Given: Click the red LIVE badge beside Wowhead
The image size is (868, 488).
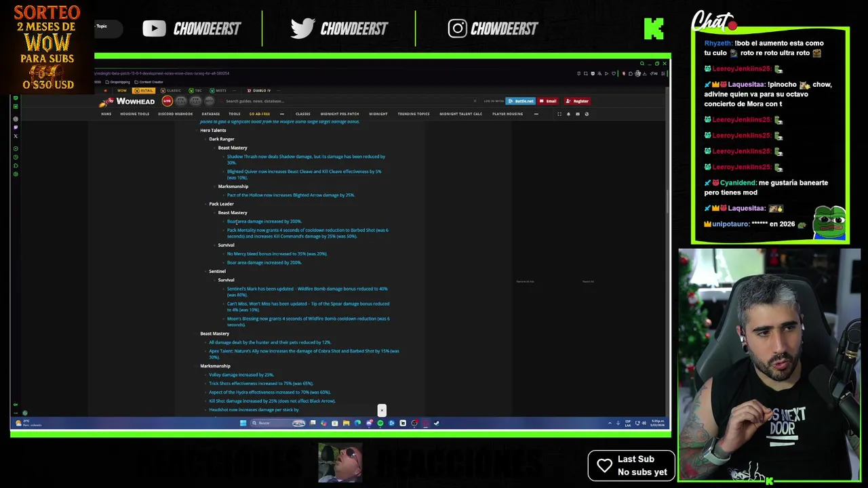Looking at the screenshot, I should point(167,101).
